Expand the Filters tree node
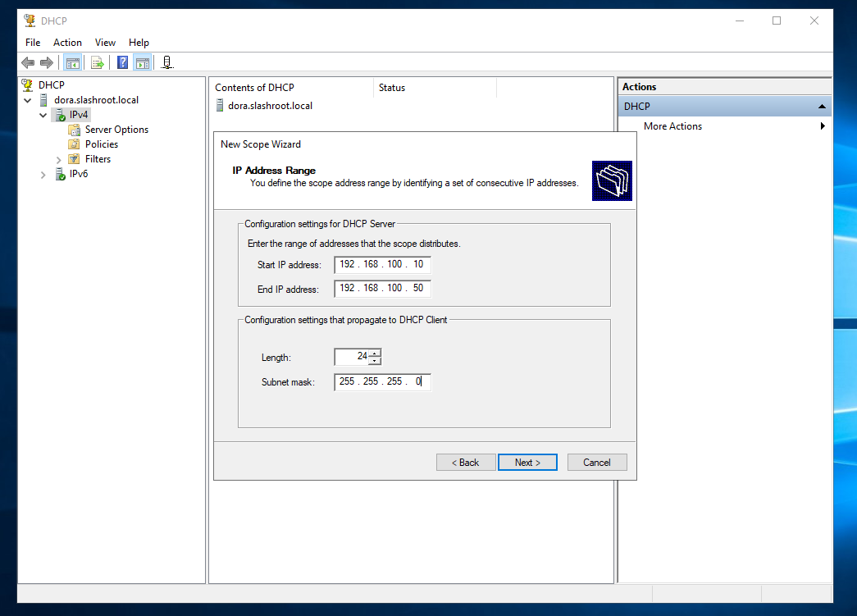This screenshot has width=857, height=616. [59, 159]
